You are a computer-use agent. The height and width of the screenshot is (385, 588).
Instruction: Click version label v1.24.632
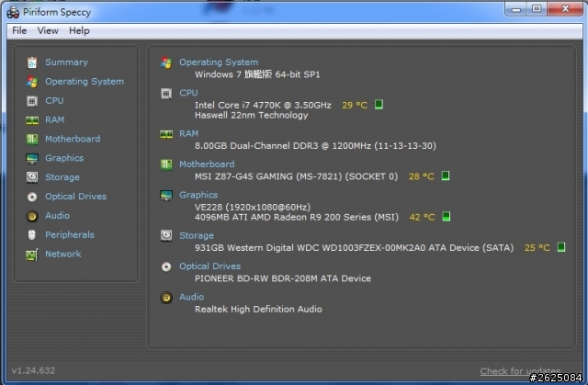coord(33,370)
